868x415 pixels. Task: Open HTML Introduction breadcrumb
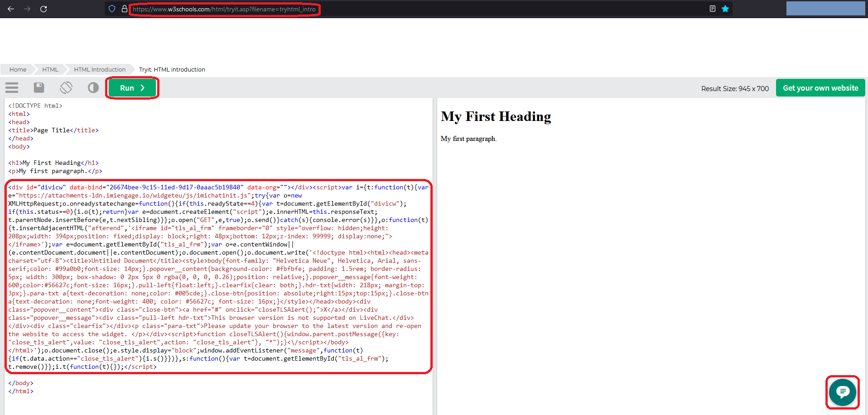tap(100, 69)
